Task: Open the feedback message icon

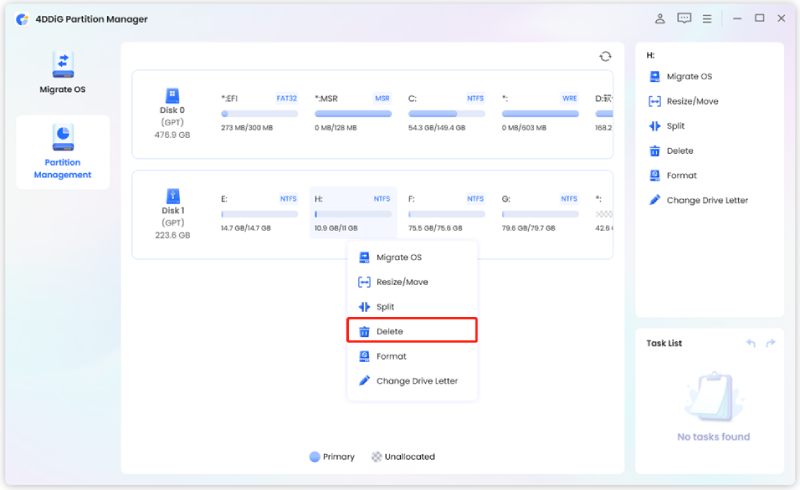Action: click(684, 19)
